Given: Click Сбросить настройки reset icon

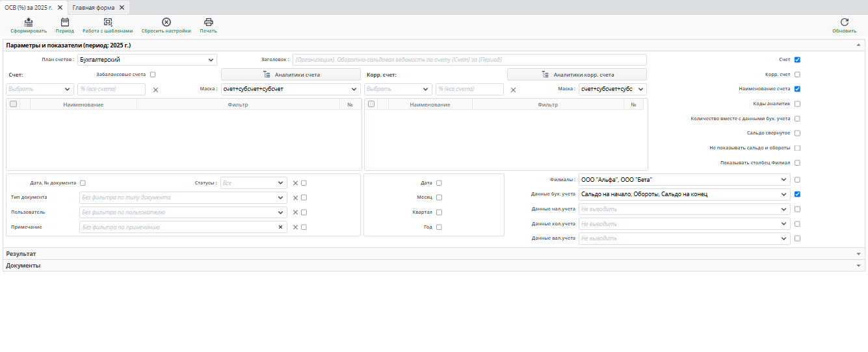Looking at the screenshot, I should [166, 23].
